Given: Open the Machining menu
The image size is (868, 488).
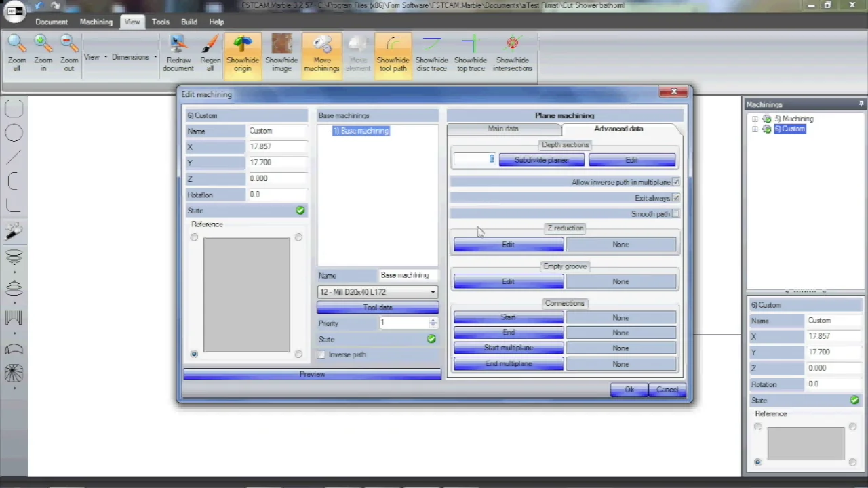Looking at the screenshot, I should (x=96, y=22).
